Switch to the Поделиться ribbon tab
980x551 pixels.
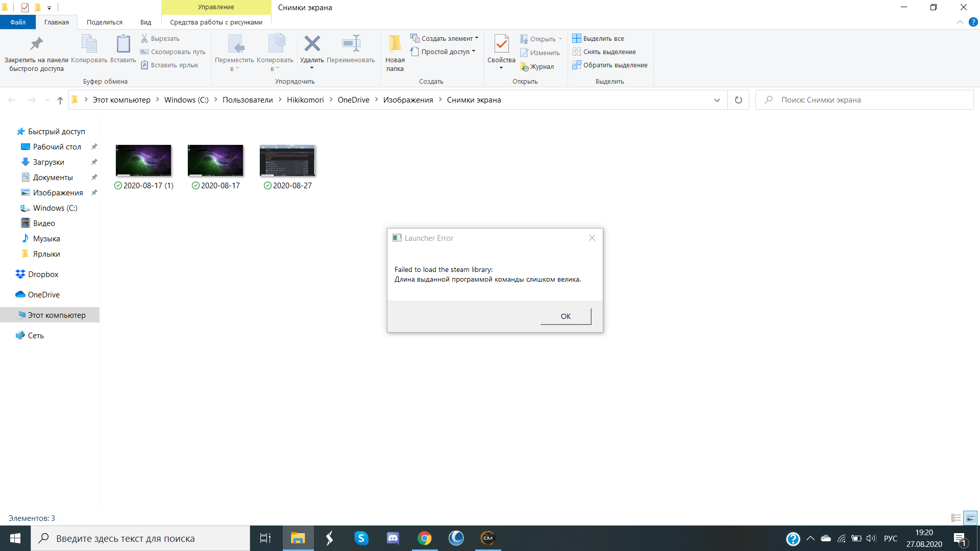click(x=105, y=22)
